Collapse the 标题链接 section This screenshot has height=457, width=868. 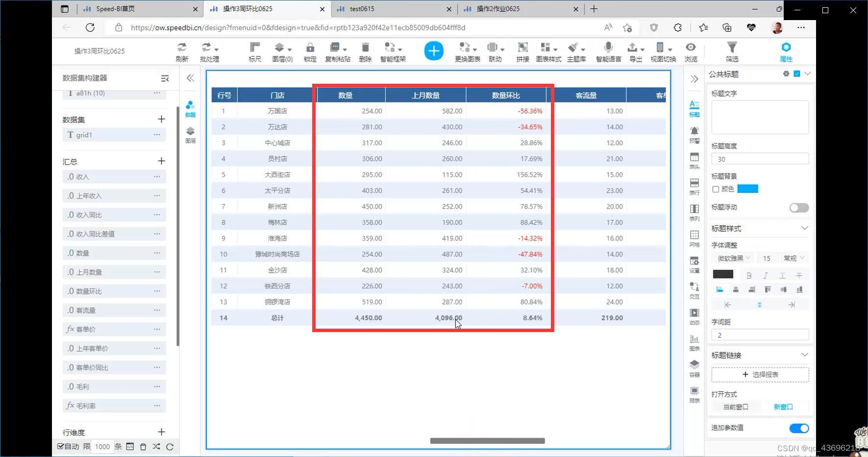(804, 355)
